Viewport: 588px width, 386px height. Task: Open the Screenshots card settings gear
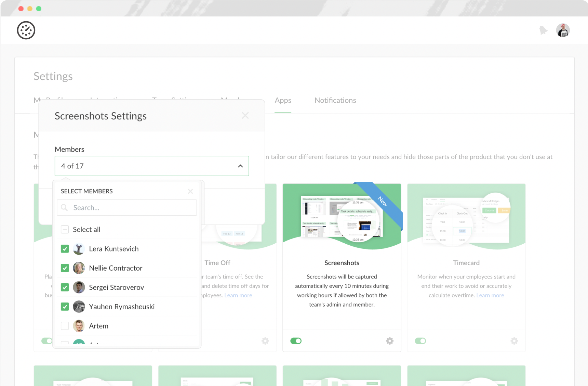pyautogui.click(x=390, y=341)
